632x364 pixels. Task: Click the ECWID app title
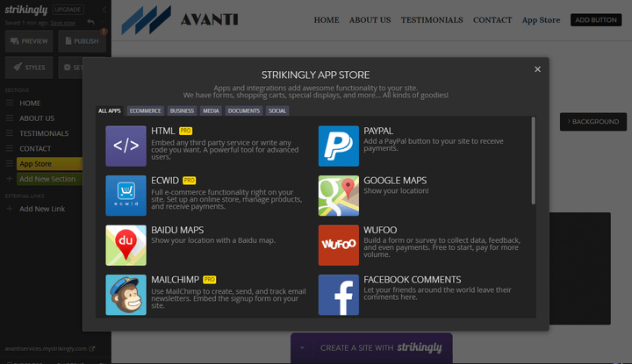[x=165, y=181]
